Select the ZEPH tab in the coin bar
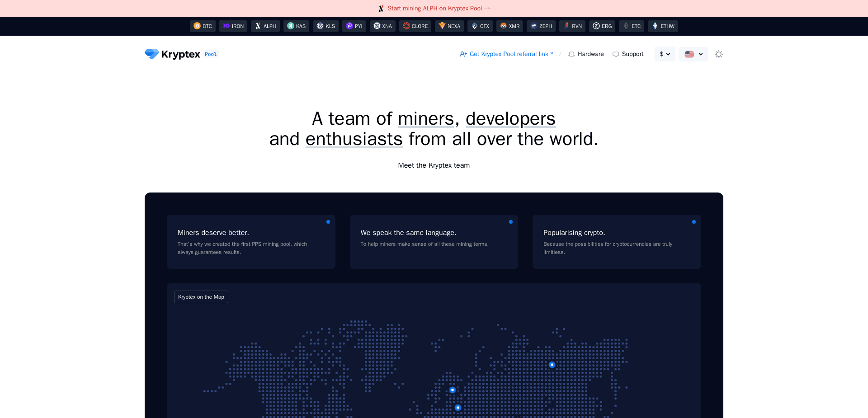 (x=541, y=26)
